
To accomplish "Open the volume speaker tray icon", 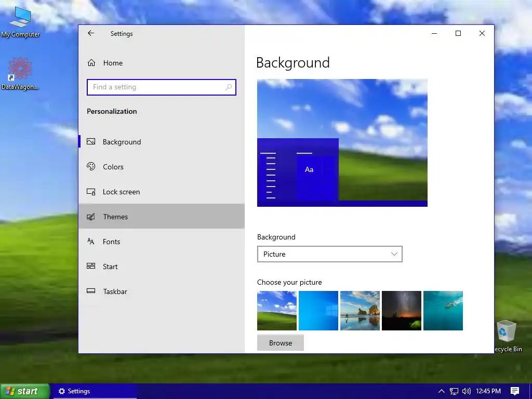I will [467, 391].
